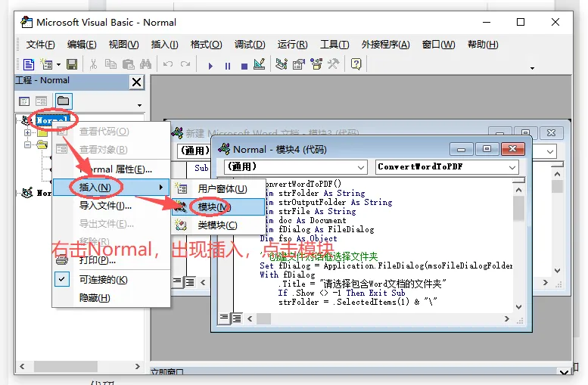Close the Normal - 模块4 code window
Screen dimensions: 588x385
click(x=512, y=149)
